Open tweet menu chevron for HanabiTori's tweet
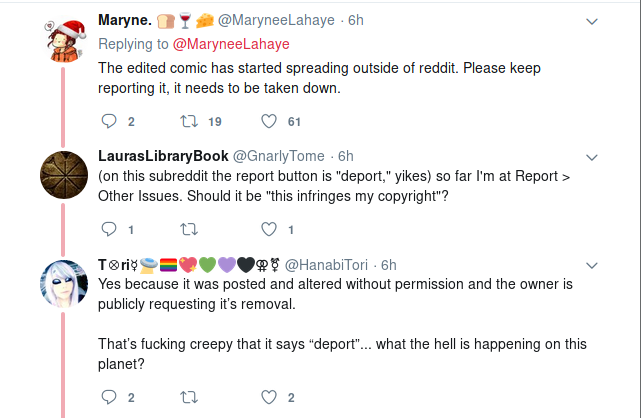641x418 pixels. pos(592,266)
